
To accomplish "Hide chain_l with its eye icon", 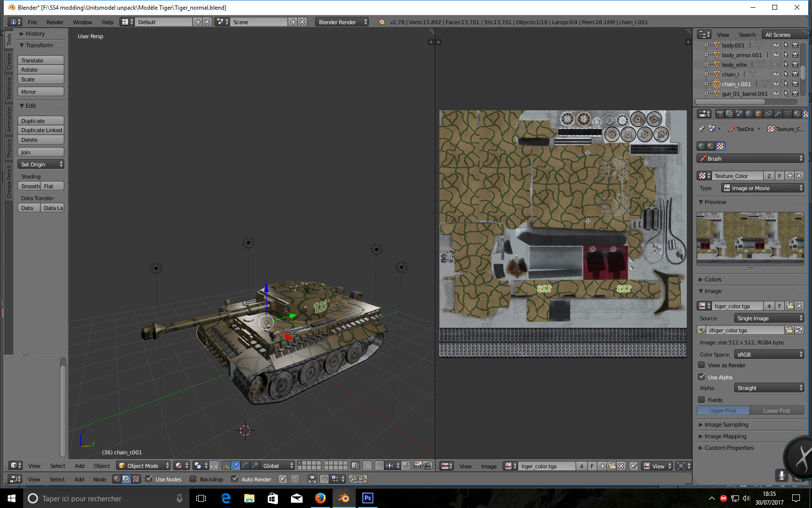I will pyautogui.click(x=776, y=74).
